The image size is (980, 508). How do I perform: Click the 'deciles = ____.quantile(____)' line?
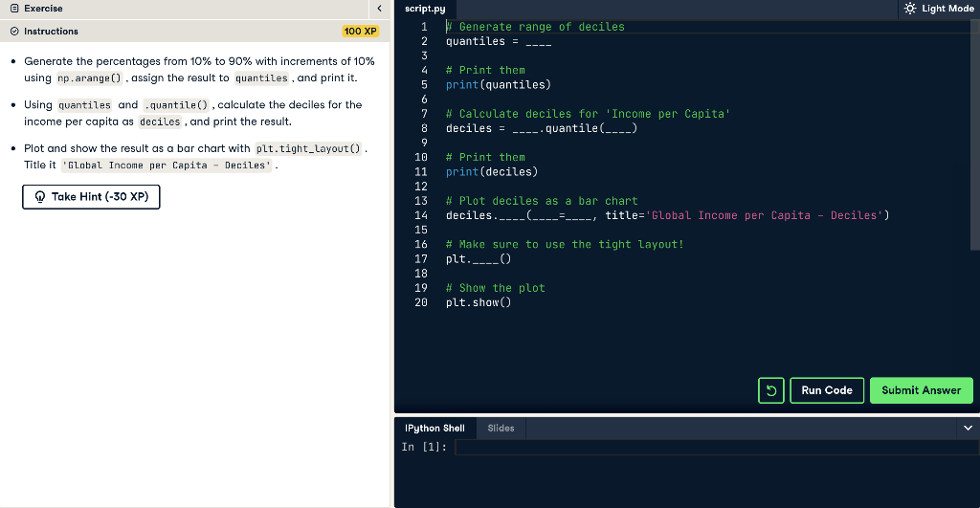tap(542, 129)
